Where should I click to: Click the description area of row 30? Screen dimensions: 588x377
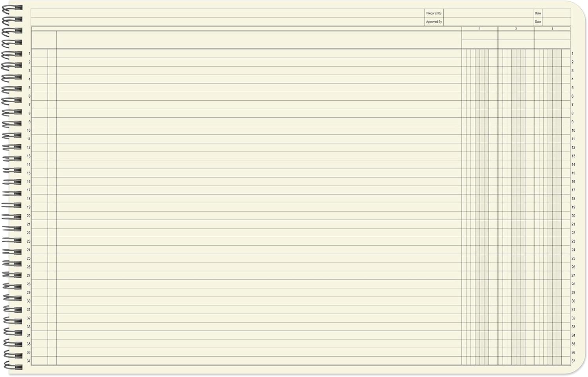(x=259, y=301)
